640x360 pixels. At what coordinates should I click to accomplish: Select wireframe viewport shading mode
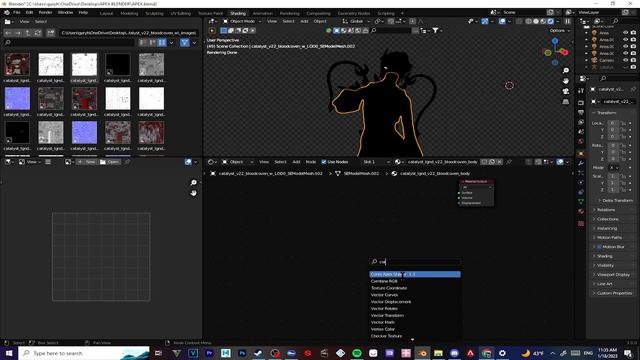[x=529, y=21]
